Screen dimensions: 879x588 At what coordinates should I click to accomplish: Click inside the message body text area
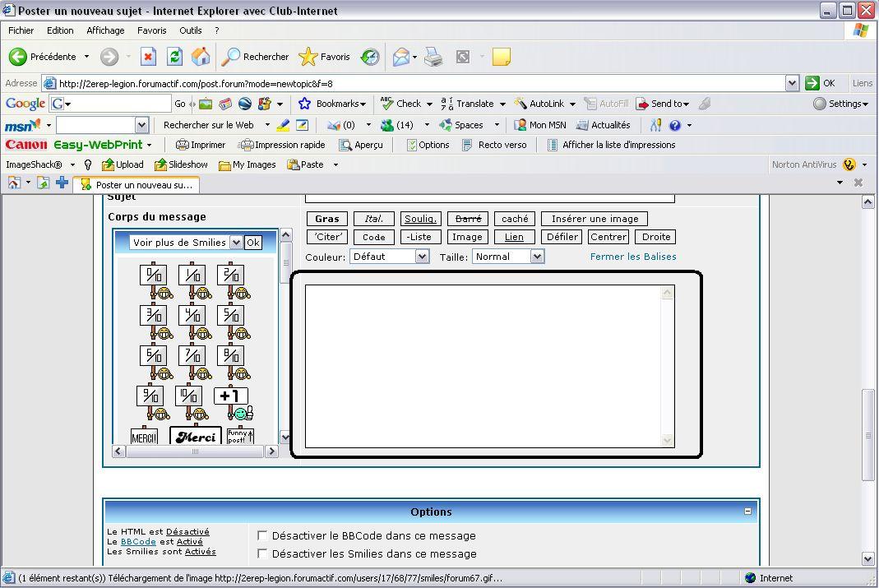(x=483, y=366)
